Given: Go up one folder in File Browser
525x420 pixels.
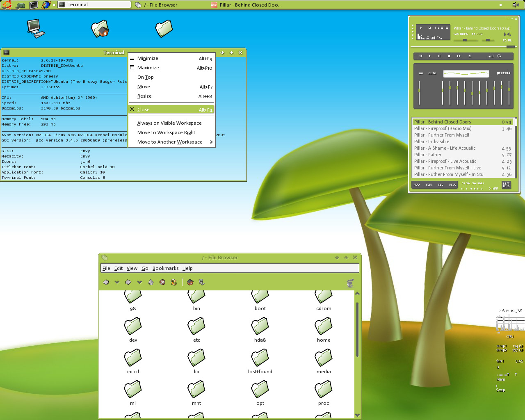Looking at the screenshot, I should [151, 282].
